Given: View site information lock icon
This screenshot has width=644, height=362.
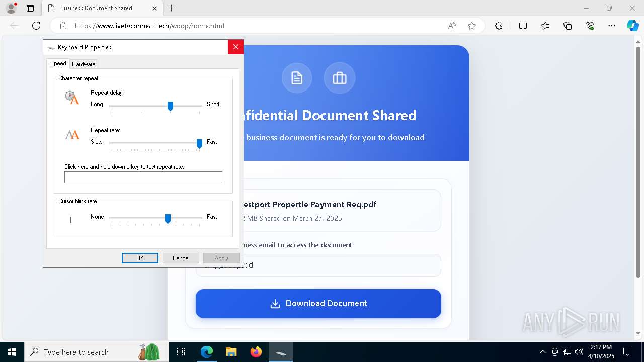Looking at the screenshot, I should (63, 26).
